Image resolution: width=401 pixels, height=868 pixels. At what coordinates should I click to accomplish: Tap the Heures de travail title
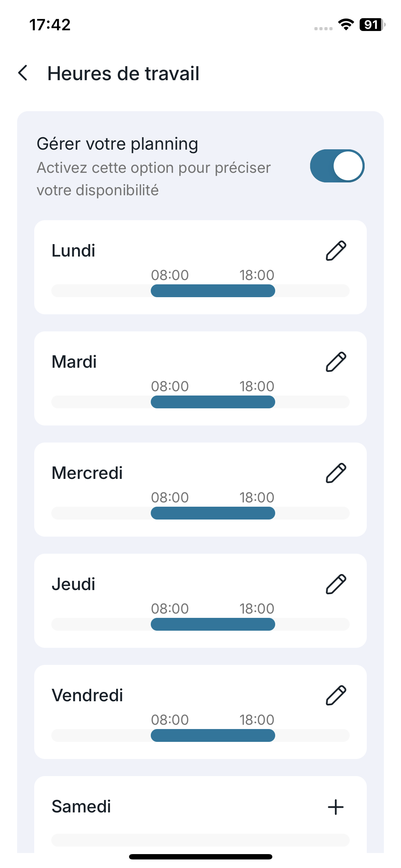pyautogui.click(x=123, y=74)
